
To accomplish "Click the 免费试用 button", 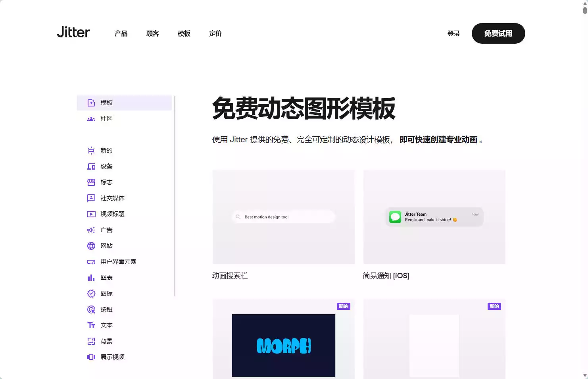I will (x=498, y=33).
